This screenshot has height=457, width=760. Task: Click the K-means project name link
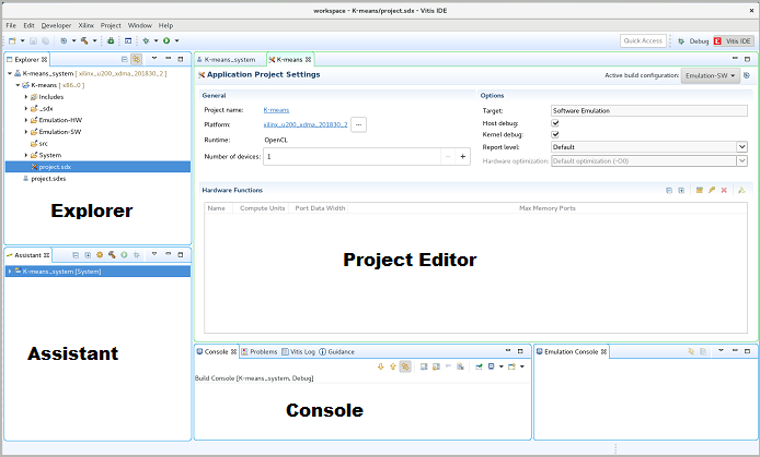[x=276, y=110]
